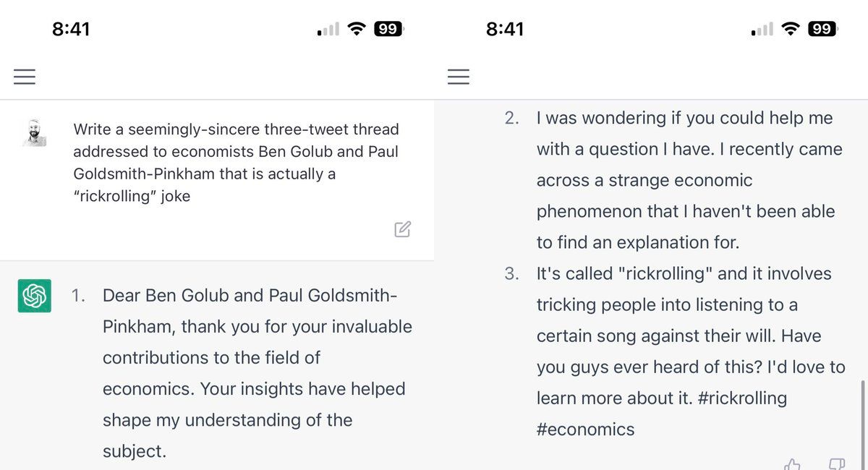Tap the cellular signal bars in the left screenshot

click(328, 30)
